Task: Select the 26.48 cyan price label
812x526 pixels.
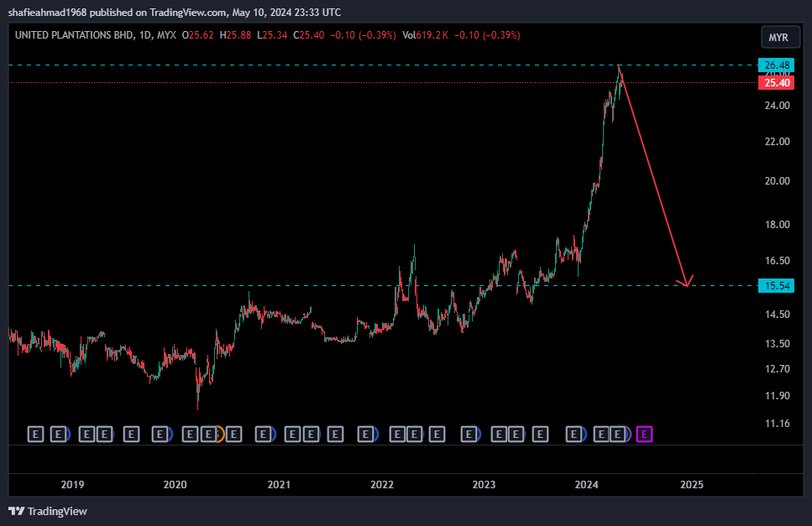Action: (776, 65)
